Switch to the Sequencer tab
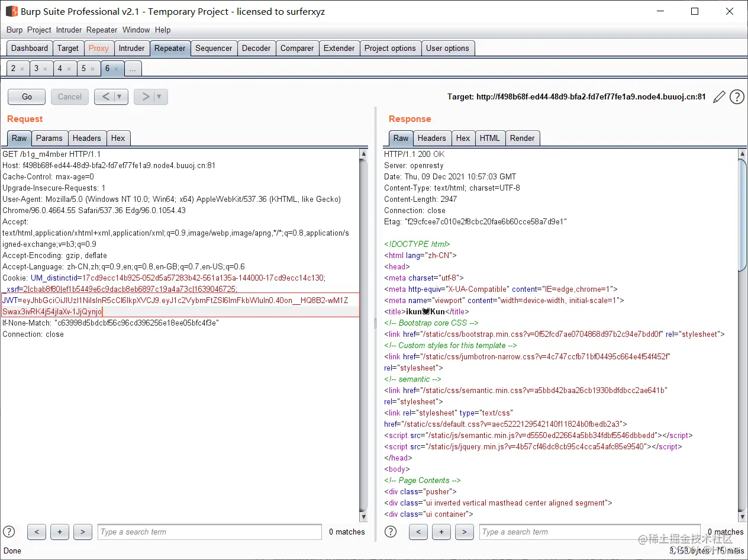748x560 pixels. 214,48
